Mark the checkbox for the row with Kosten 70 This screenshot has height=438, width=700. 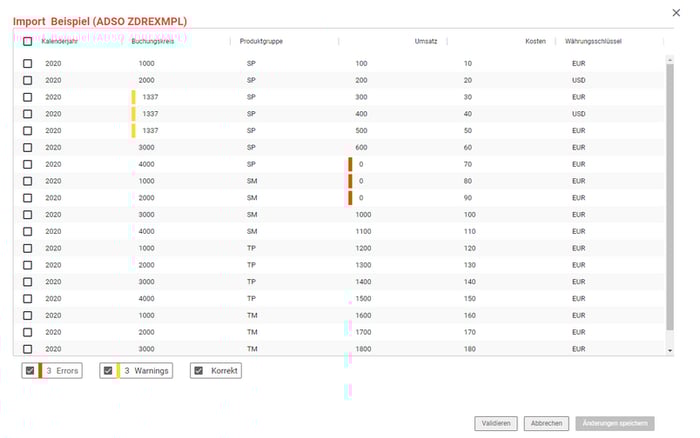click(28, 164)
